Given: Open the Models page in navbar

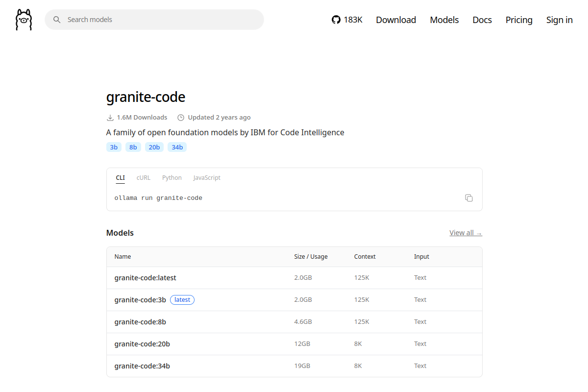Looking at the screenshot, I should tap(444, 20).
